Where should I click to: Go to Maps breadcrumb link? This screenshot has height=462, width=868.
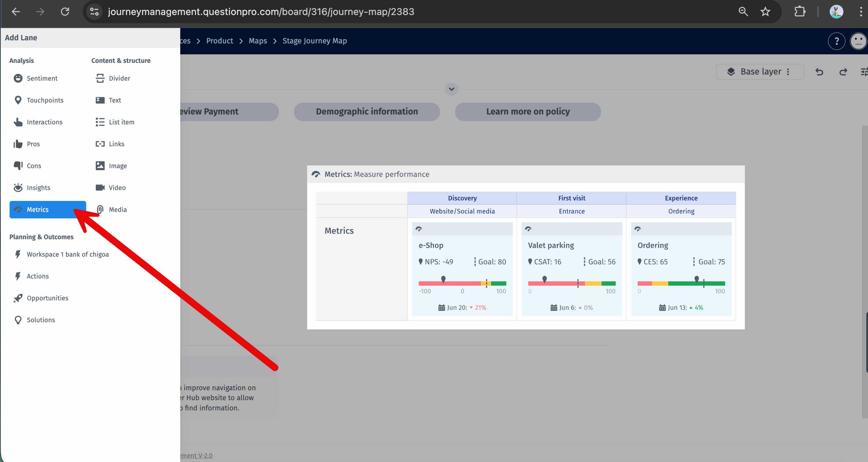258,41
